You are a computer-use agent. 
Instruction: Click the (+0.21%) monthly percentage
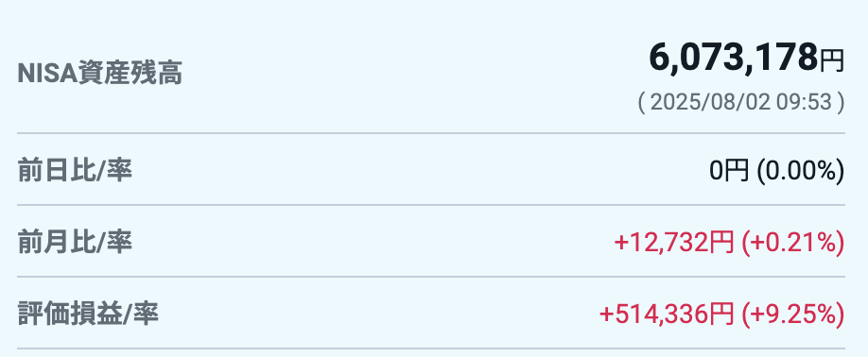792,243
